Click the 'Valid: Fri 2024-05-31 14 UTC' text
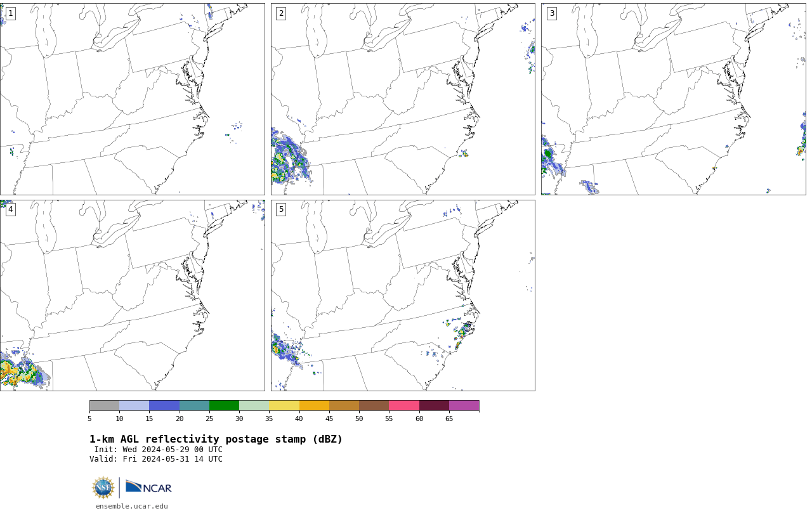The image size is (812, 513). click(156, 459)
